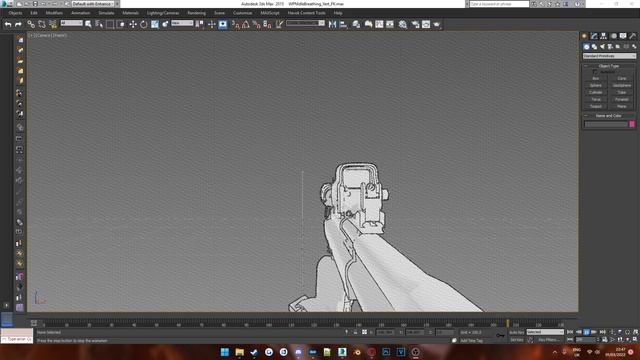Click the Key Filters button
The height and width of the screenshot is (360, 640).
[548, 340]
